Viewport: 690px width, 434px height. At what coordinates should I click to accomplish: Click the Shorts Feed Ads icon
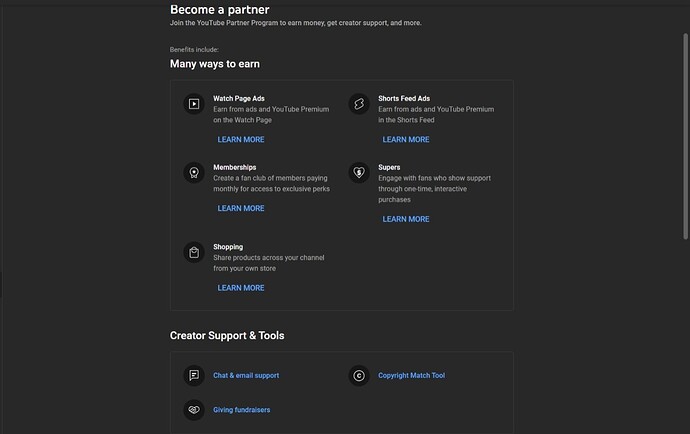pyautogui.click(x=359, y=104)
